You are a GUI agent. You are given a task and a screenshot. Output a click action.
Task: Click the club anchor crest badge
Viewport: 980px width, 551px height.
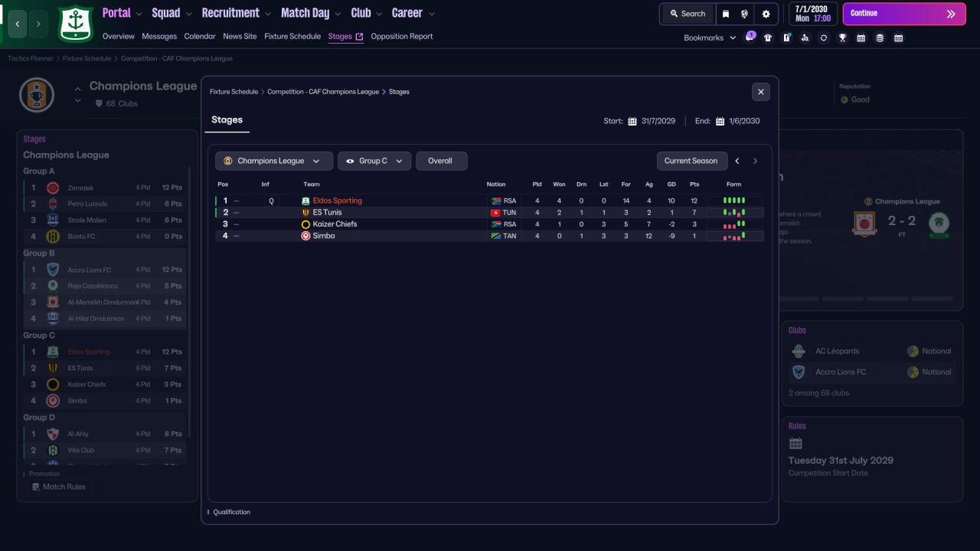coord(75,24)
